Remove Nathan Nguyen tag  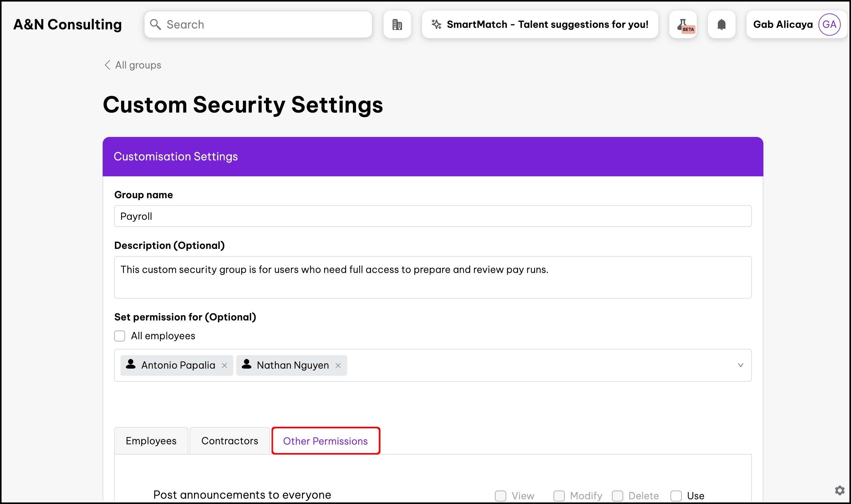338,365
